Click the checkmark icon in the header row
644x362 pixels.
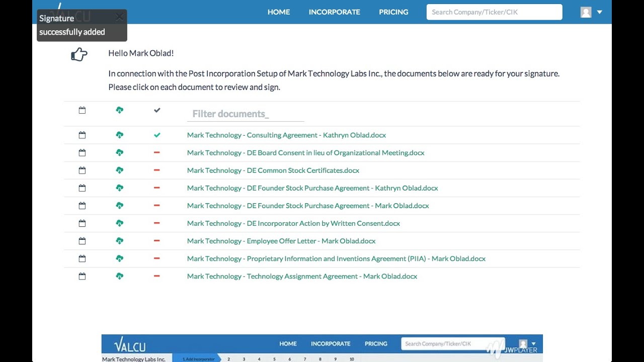[x=157, y=110]
